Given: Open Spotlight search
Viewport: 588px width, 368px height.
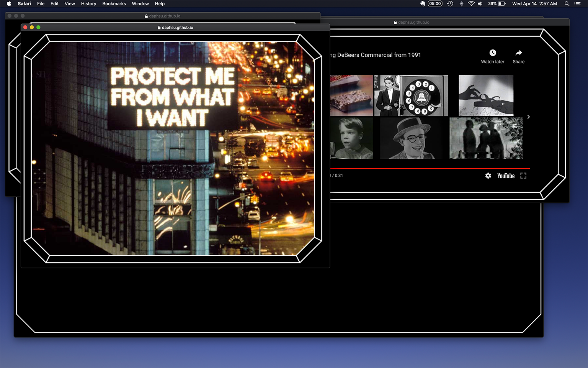Looking at the screenshot, I should click(567, 3).
